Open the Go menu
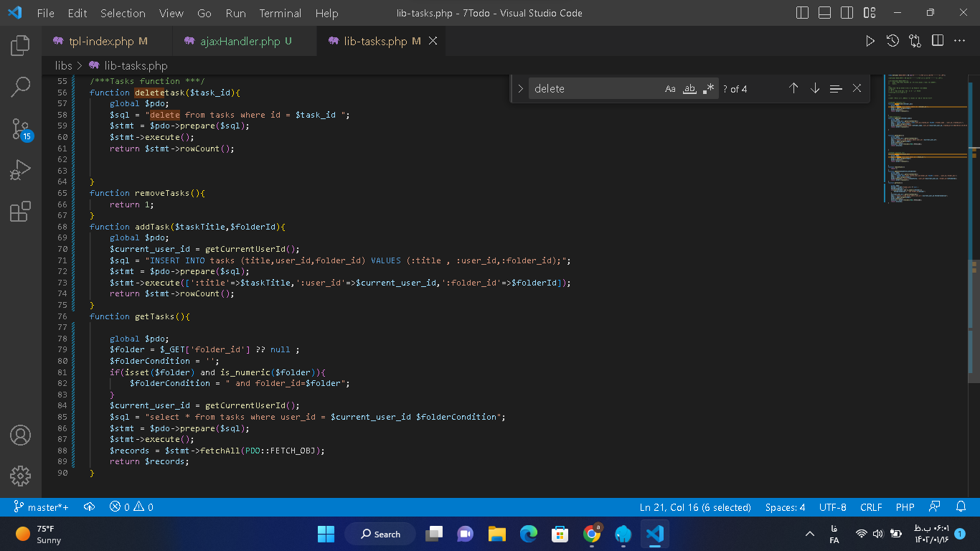This screenshot has height=551, width=980. (204, 13)
